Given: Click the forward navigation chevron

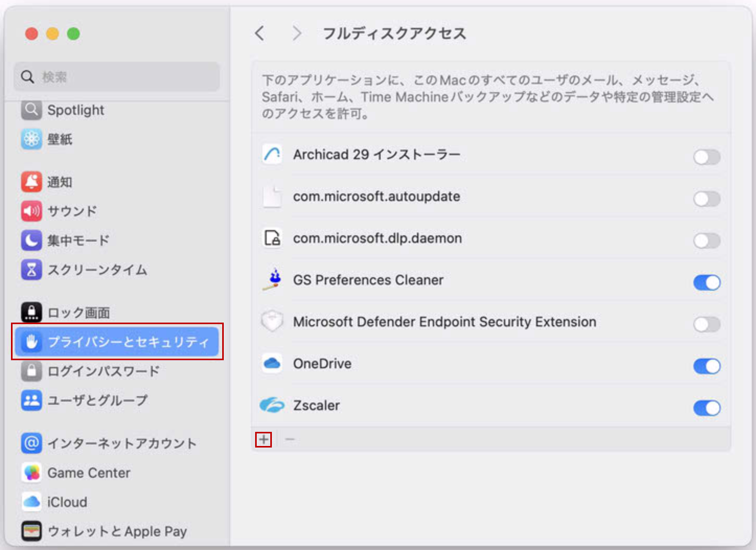Looking at the screenshot, I should (296, 33).
